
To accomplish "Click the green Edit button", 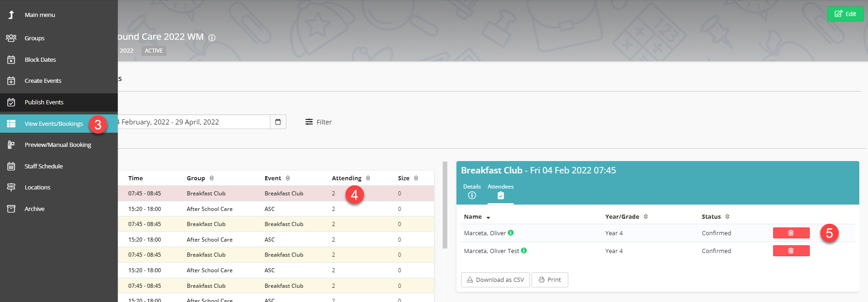I will (845, 14).
